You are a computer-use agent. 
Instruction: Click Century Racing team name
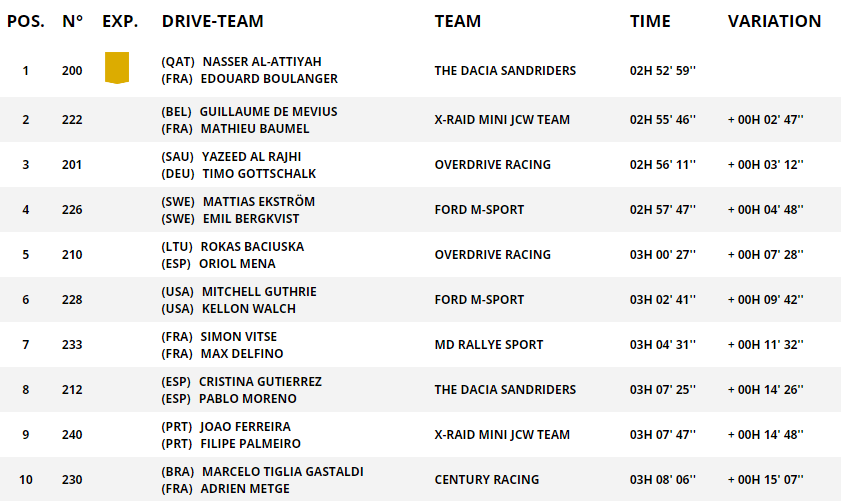click(x=486, y=480)
